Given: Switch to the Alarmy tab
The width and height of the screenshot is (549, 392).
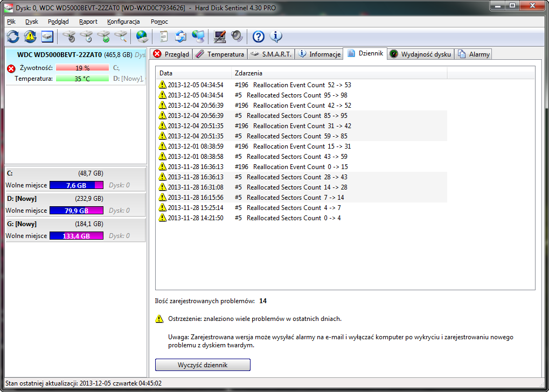Looking at the screenshot, I should click(474, 54).
